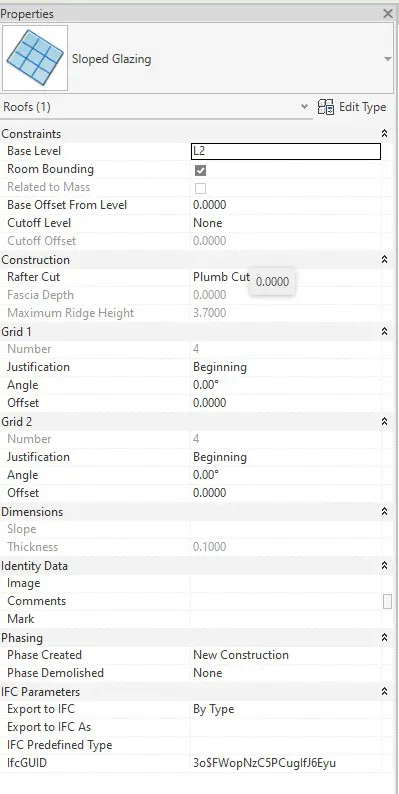
Task: Collapse the Dimensions section chevron
Action: 384,511
